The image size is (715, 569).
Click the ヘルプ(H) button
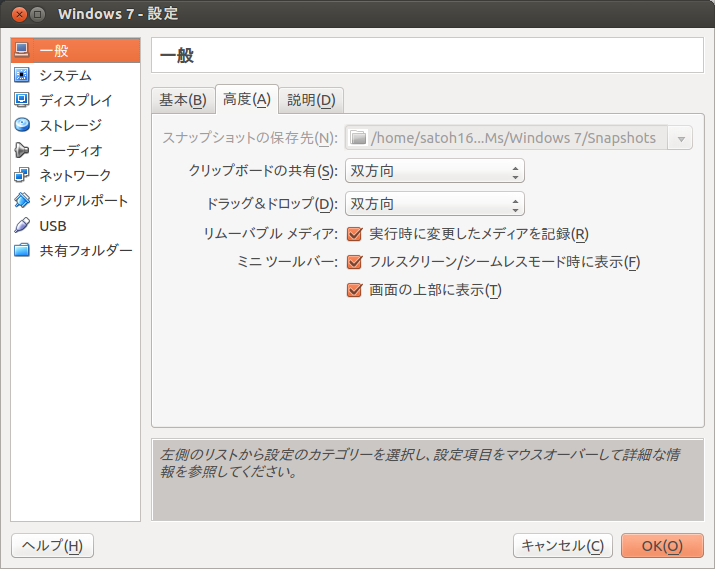[52, 546]
